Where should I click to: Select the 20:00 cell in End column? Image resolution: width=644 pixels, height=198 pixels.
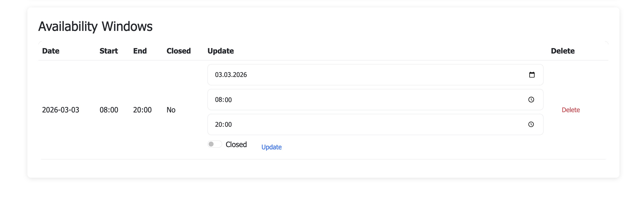click(142, 110)
